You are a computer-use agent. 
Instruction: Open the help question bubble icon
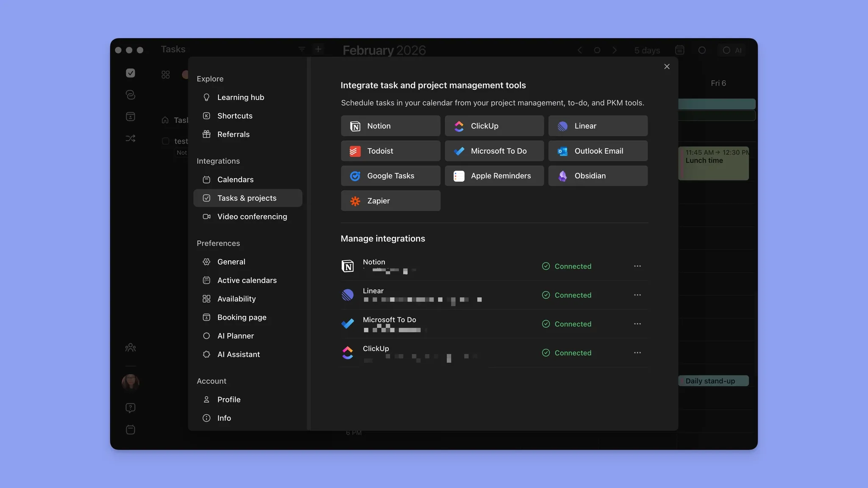(x=131, y=408)
